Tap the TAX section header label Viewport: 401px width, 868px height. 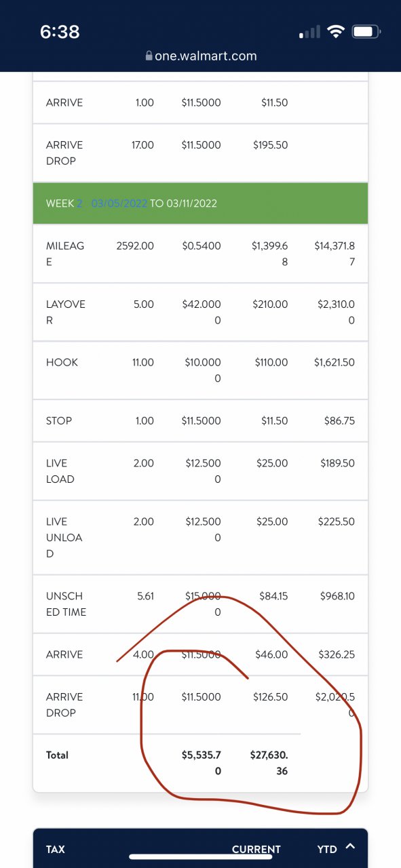click(x=56, y=849)
